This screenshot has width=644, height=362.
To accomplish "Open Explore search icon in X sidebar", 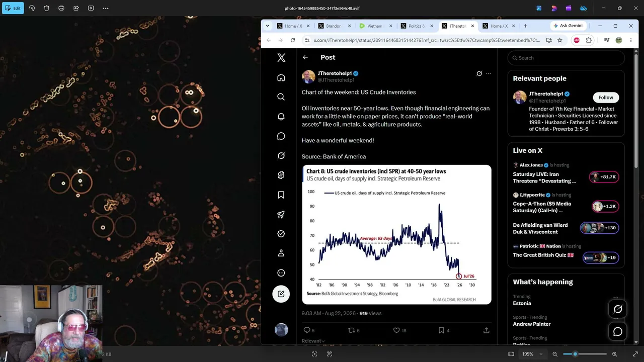I will pyautogui.click(x=281, y=97).
